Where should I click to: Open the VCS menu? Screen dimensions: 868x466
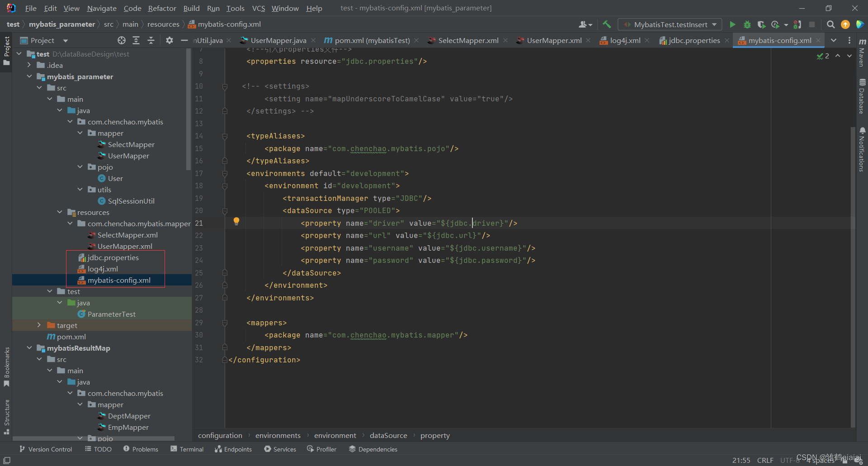(x=259, y=8)
